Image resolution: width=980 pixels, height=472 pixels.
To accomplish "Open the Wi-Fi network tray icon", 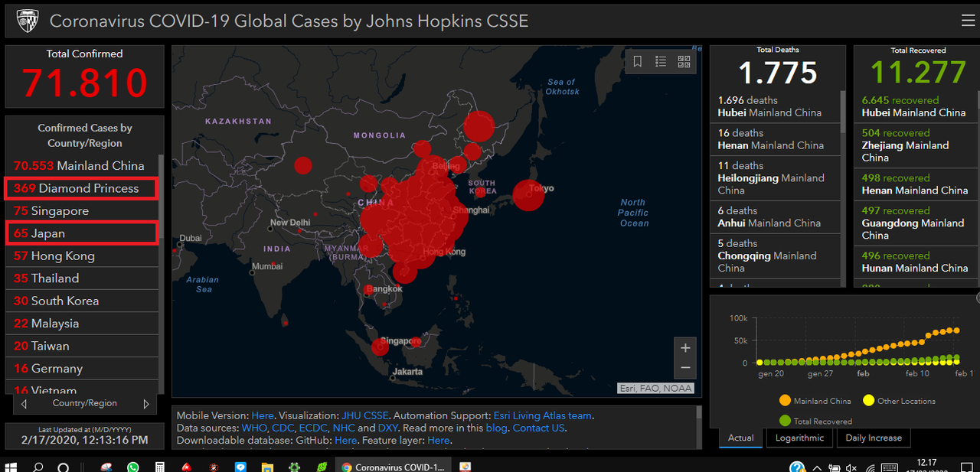I will 871,467.
